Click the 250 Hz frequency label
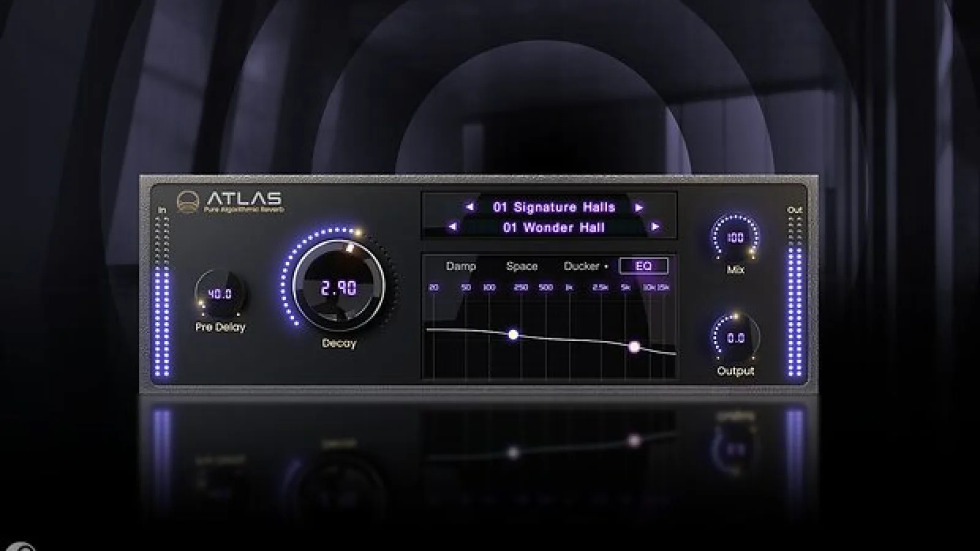Screen dimensions: 980x551 (x=521, y=287)
